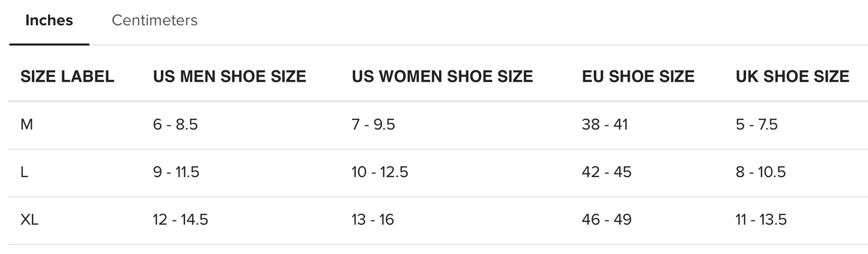
Task: Click the L size label cell
Action: pyautogui.click(x=25, y=172)
